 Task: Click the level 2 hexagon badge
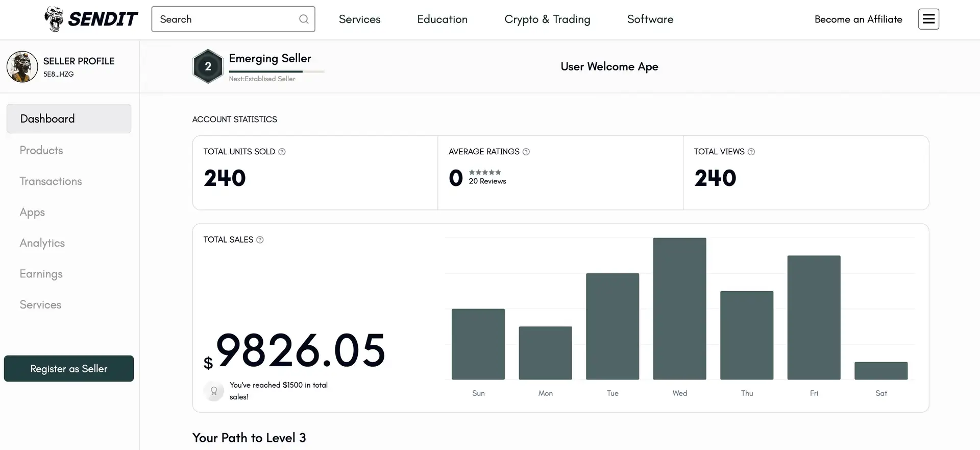pyautogui.click(x=208, y=66)
